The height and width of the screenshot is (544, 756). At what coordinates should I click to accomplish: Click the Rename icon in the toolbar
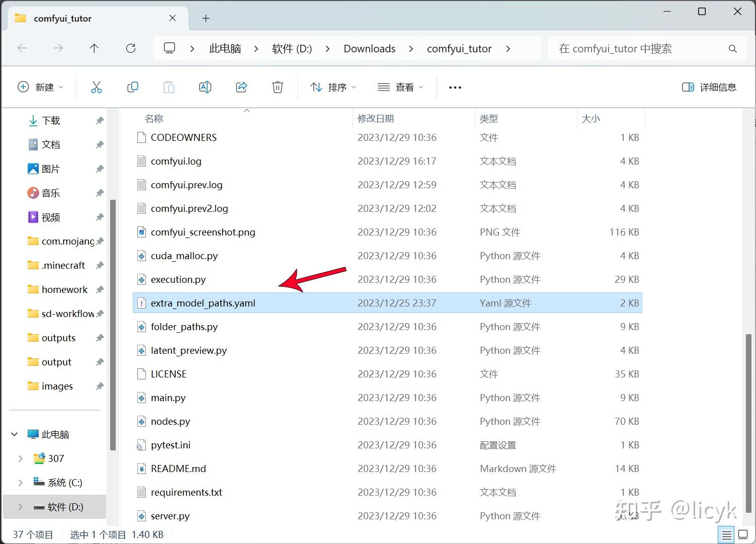205,87
